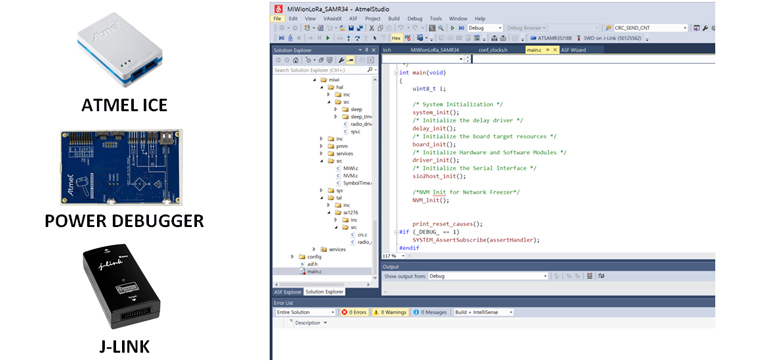Close the main.c tab

(555, 50)
